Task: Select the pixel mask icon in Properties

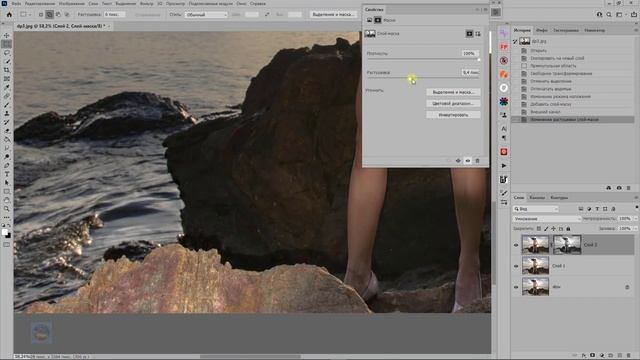Action: point(469,34)
